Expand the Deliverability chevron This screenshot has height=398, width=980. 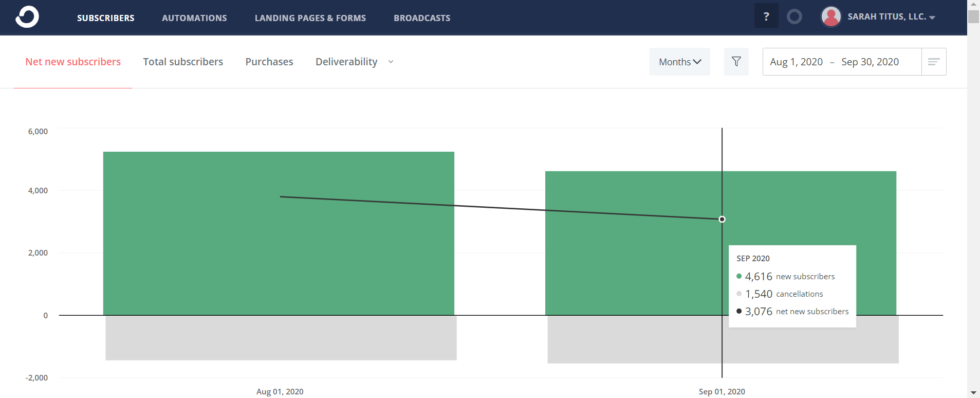[391, 62]
